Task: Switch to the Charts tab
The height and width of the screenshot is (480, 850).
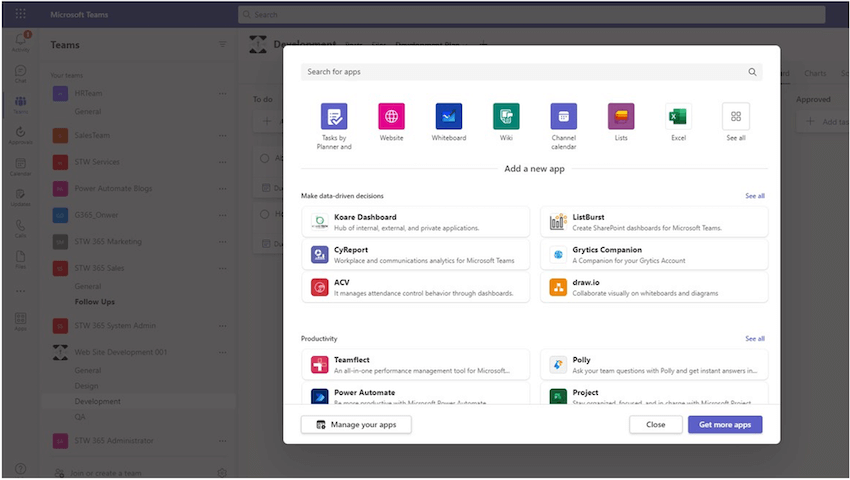Action: [815, 73]
